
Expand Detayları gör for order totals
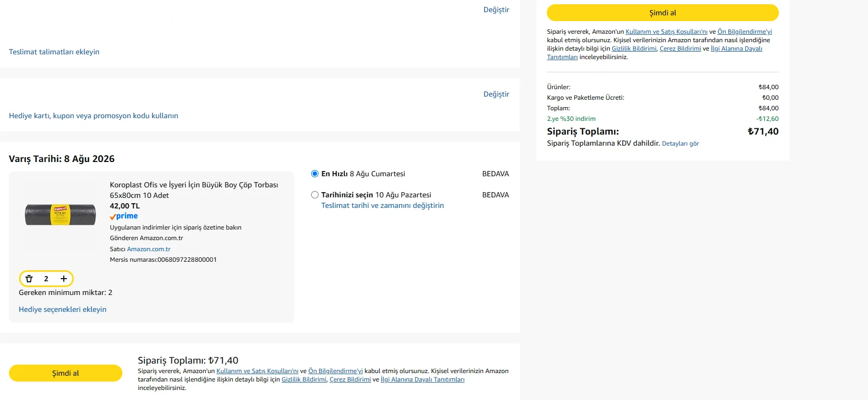click(x=680, y=144)
